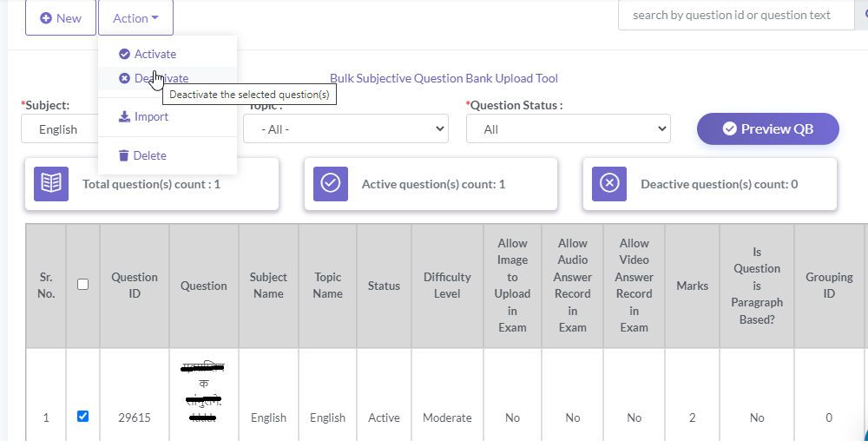868x447 pixels.
Task: Open Bulk Subjective Question Bank Upload Tool
Action: click(x=444, y=78)
